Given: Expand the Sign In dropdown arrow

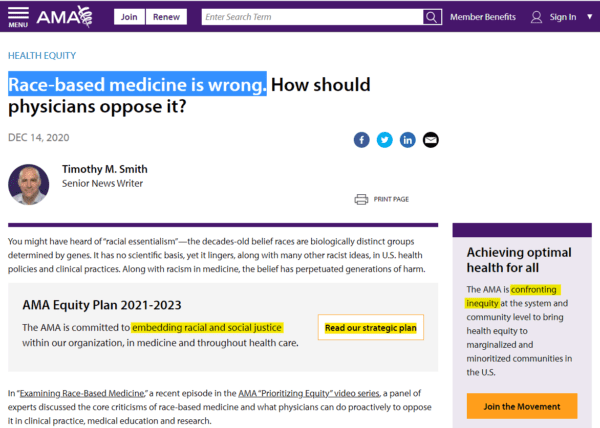Looking at the screenshot, I should coord(590,17).
